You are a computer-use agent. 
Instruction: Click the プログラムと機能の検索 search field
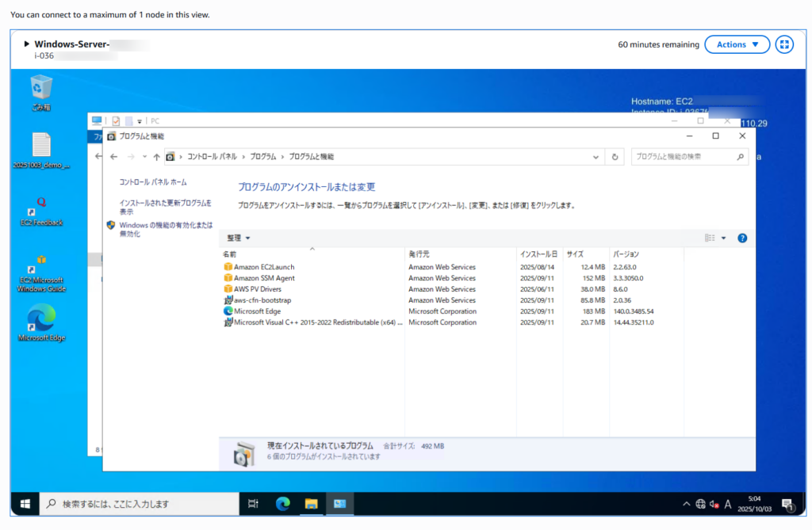coord(684,157)
